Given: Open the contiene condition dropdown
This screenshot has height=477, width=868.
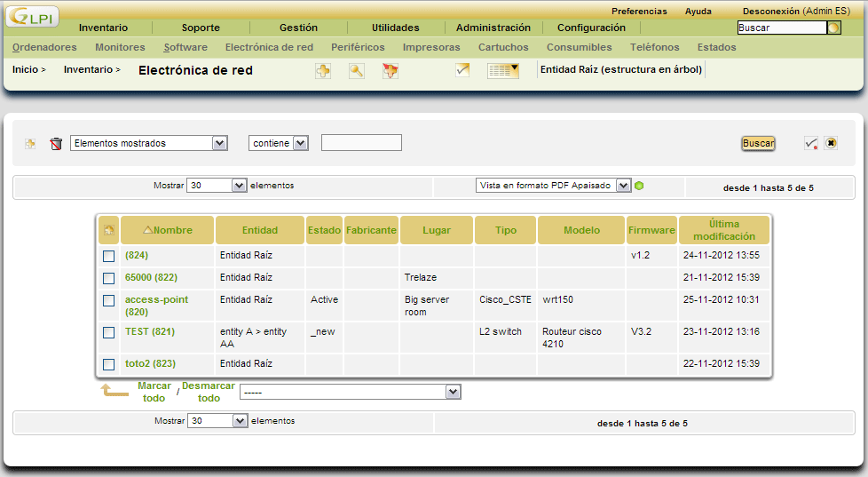Looking at the screenshot, I should pos(279,143).
